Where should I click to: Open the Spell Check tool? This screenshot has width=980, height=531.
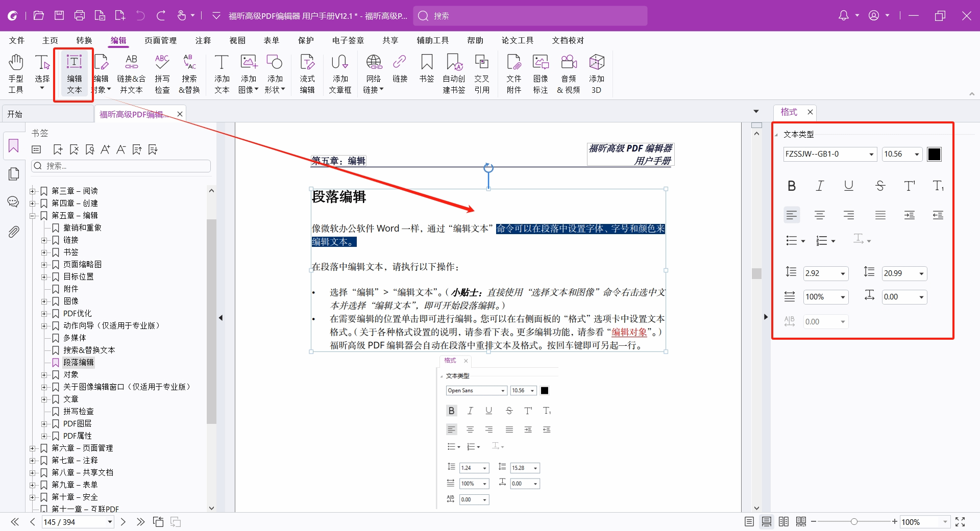point(162,74)
